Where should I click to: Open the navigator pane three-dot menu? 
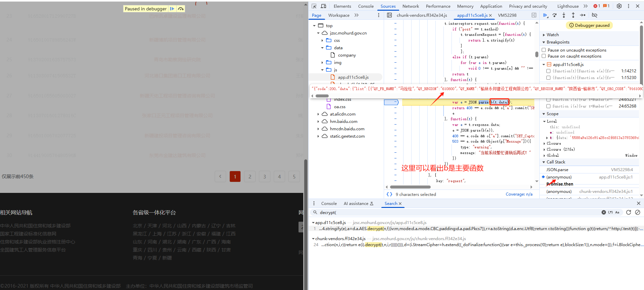(x=379, y=15)
